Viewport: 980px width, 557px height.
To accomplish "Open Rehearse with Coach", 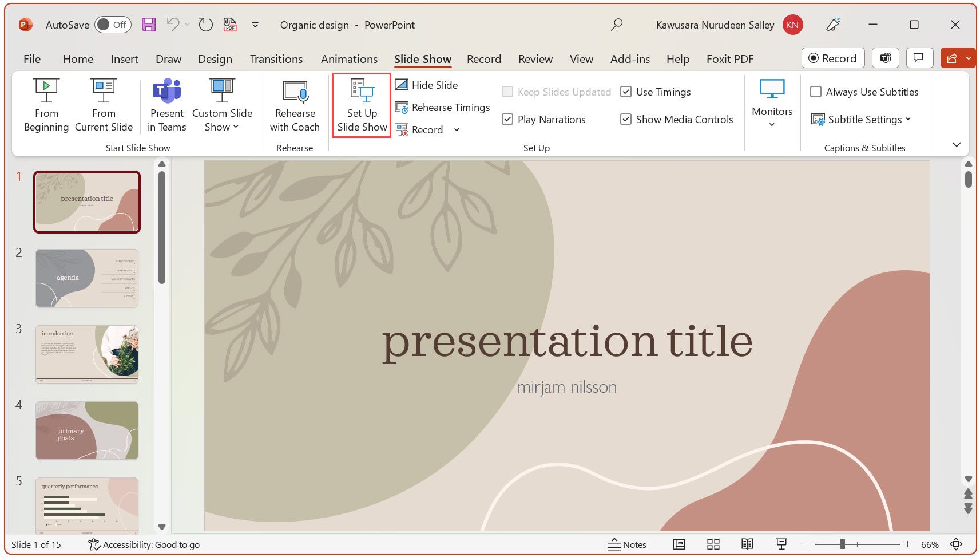I will pyautogui.click(x=295, y=105).
